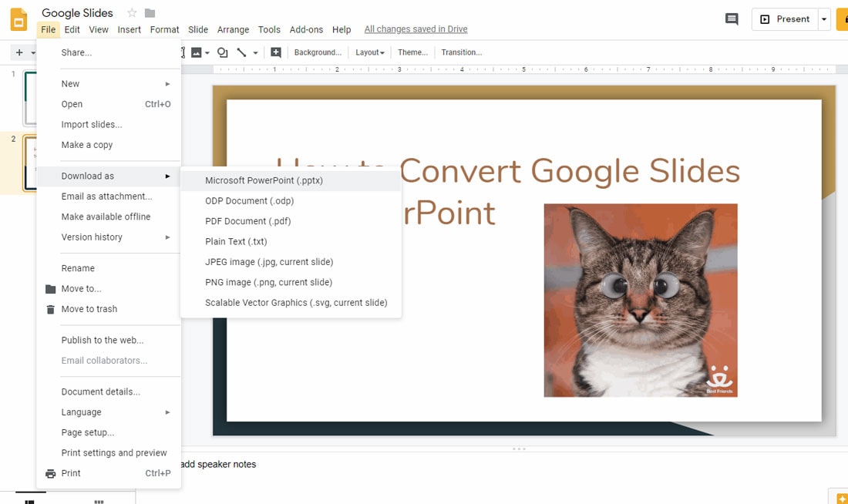The width and height of the screenshot is (848, 504).
Task: Click the Transition... toolbar button
Action: tap(461, 52)
